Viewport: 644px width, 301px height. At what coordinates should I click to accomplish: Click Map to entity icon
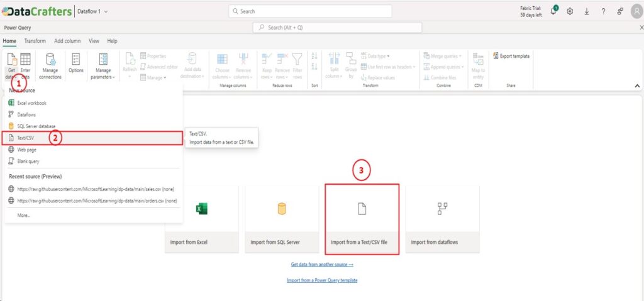coord(478,60)
